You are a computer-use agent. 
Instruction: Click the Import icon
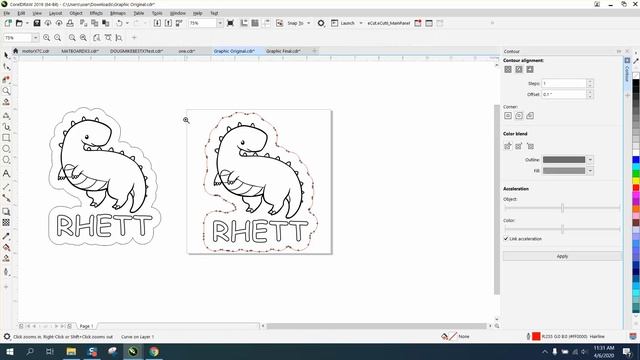pos(157,23)
